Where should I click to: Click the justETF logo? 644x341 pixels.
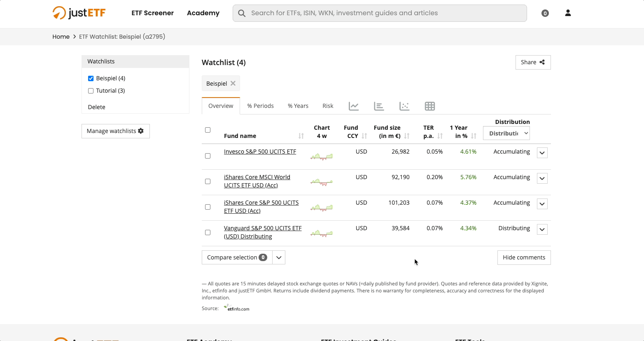(x=79, y=13)
